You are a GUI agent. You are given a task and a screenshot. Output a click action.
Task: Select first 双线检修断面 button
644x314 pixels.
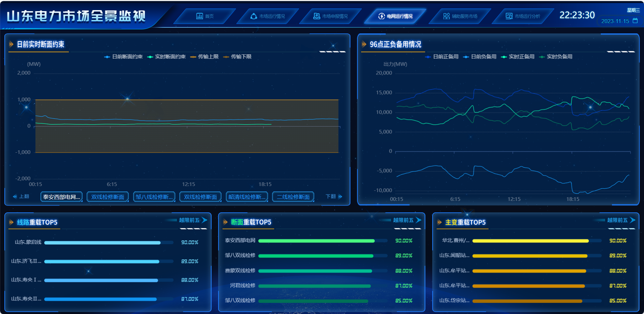pyautogui.click(x=108, y=197)
